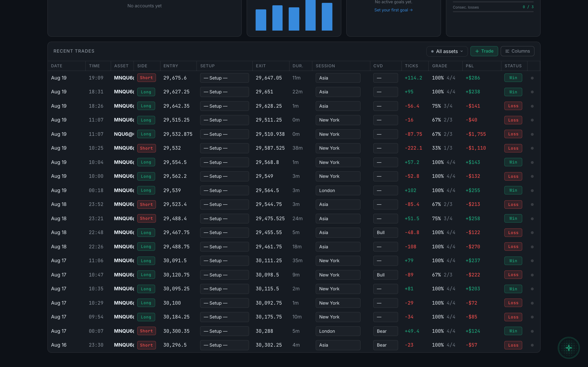Open the sparkle assistant floating button
The image size is (588, 367).
click(569, 348)
